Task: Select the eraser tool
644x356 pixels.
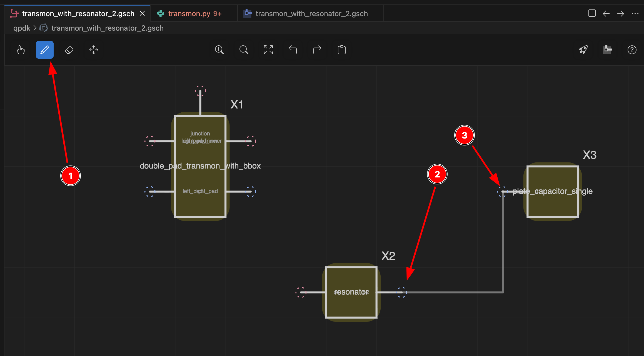Action: click(69, 50)
